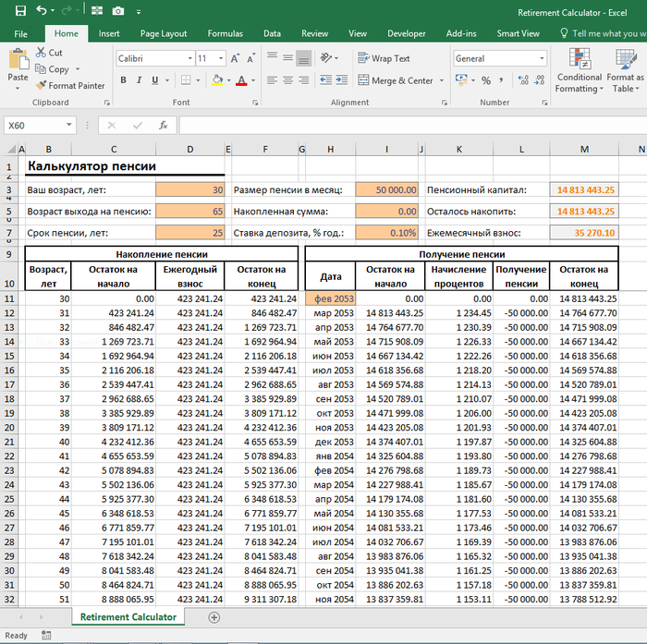Click the Tell me what you want search box
Screen dimensions: 647x644
(x=604, y=34)
